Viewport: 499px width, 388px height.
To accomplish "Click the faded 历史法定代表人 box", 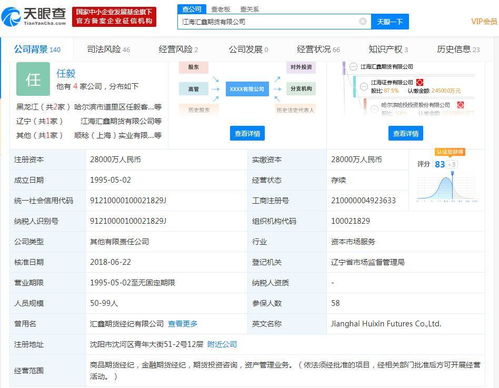I will [x=295, y=110].
